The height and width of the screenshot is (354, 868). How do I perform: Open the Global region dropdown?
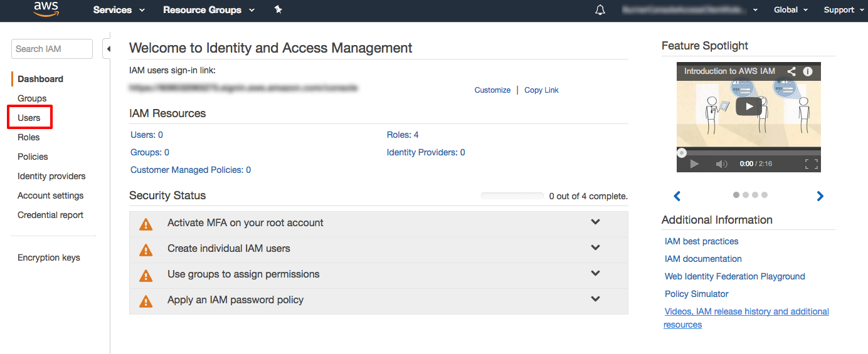[791, 10]
